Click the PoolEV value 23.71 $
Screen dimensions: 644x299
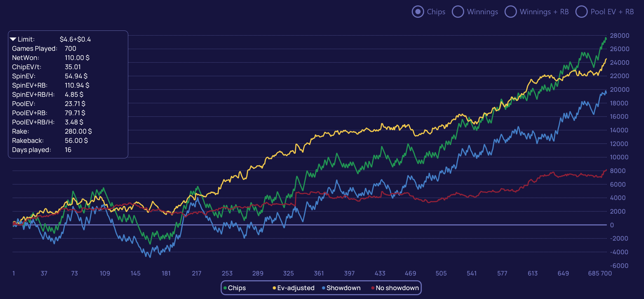click(75, 104)
